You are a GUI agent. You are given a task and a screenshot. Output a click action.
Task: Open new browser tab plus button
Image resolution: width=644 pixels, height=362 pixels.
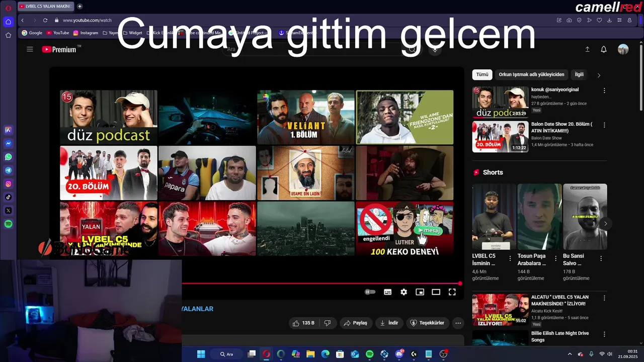[79, 6]
